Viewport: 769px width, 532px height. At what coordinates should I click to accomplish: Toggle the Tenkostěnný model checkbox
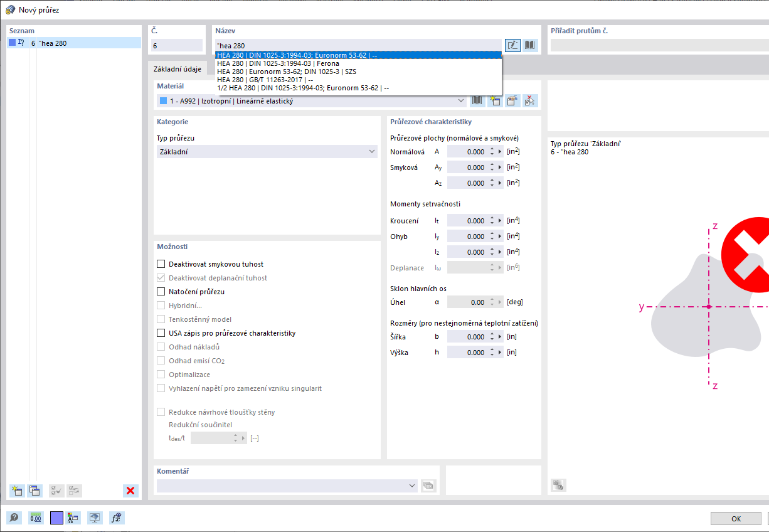point(161,319)
